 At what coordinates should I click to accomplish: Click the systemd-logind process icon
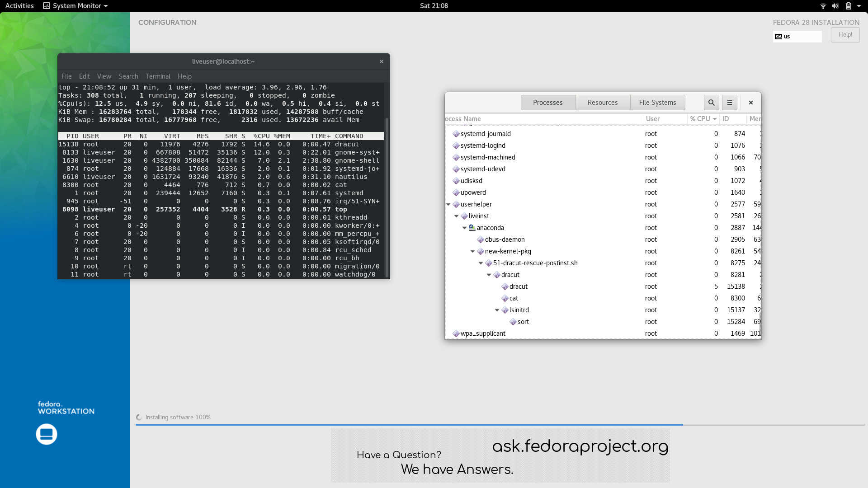pos(456,145)
